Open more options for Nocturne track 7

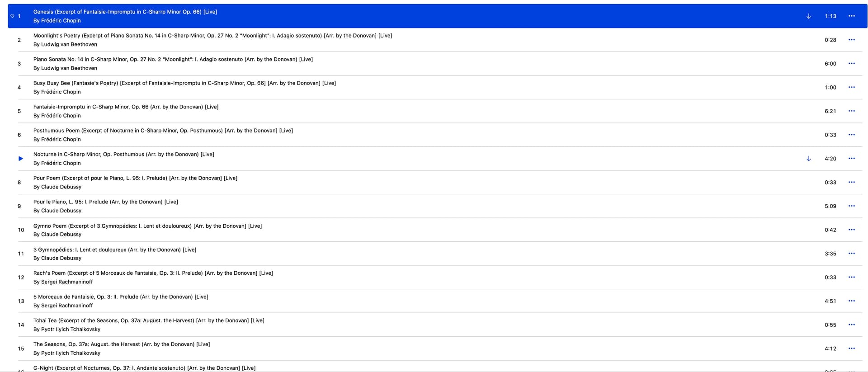coord(851,159)
